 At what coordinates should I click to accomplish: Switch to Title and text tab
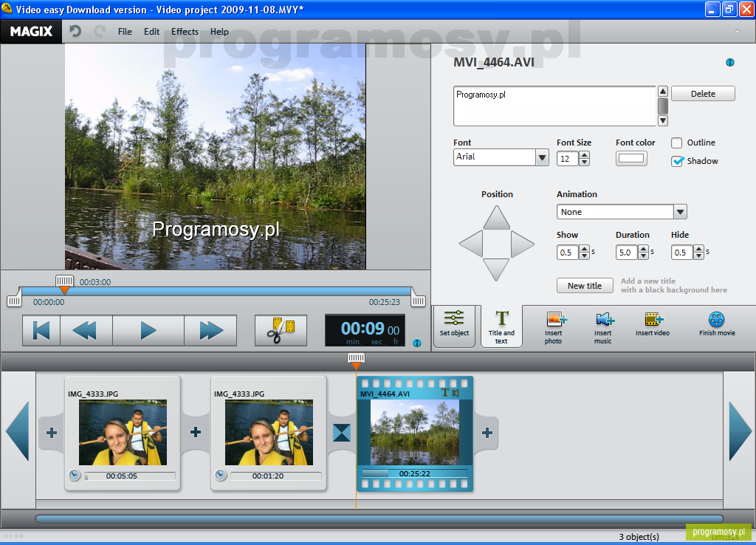[501, 326]
